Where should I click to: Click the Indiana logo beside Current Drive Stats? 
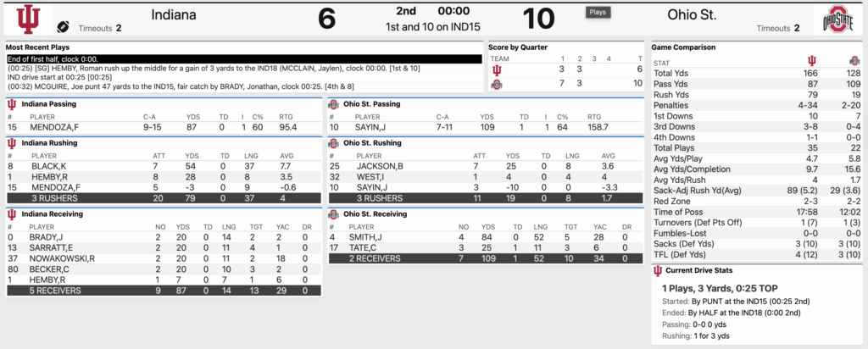point(658,271)
